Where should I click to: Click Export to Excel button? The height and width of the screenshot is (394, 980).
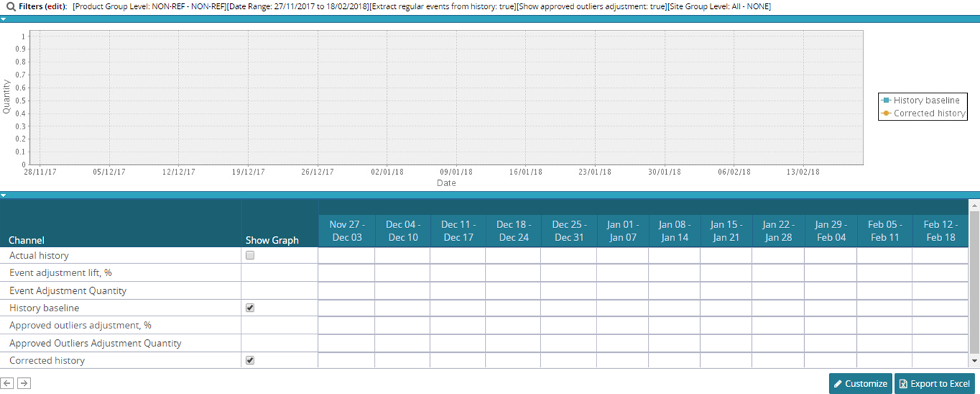tap(934, 384)
